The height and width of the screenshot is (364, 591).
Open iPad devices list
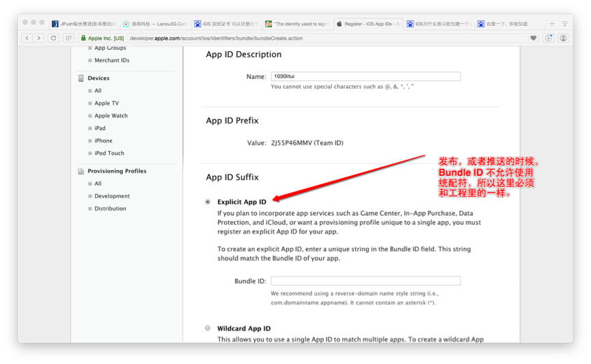100,128
